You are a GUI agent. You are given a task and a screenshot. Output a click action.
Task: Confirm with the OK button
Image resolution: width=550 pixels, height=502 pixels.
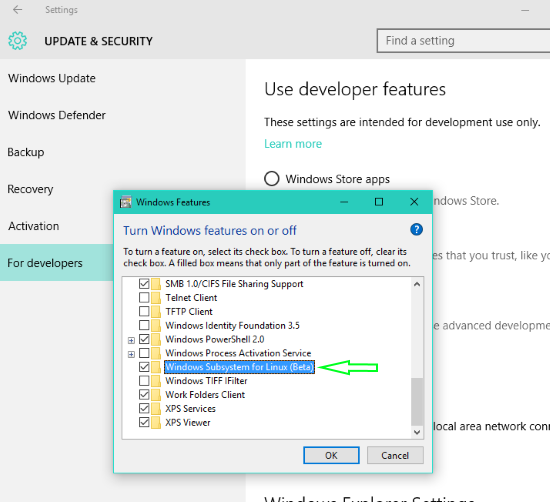[x=331, y=455]
